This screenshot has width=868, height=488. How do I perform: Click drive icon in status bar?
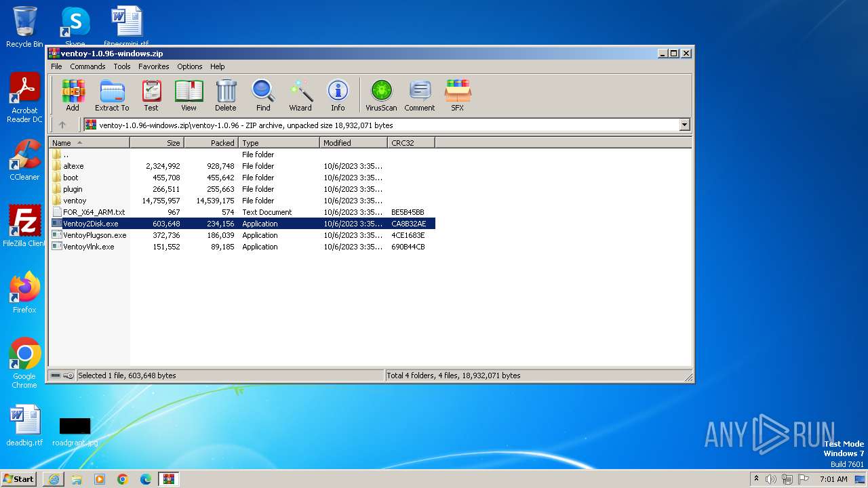[56, 375]
